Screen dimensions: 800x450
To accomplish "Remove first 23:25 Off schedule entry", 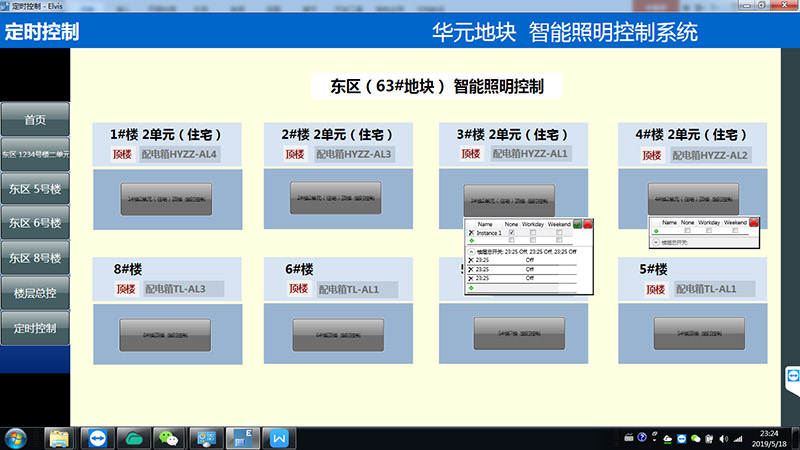I will (471, 260).
